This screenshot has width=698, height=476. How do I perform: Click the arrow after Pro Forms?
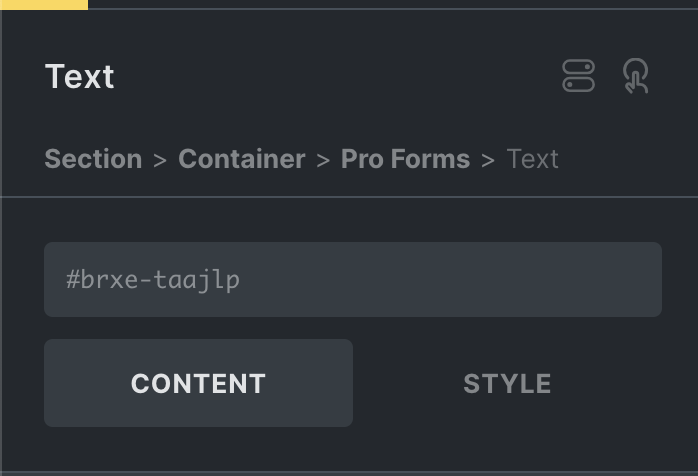[488, 160]
